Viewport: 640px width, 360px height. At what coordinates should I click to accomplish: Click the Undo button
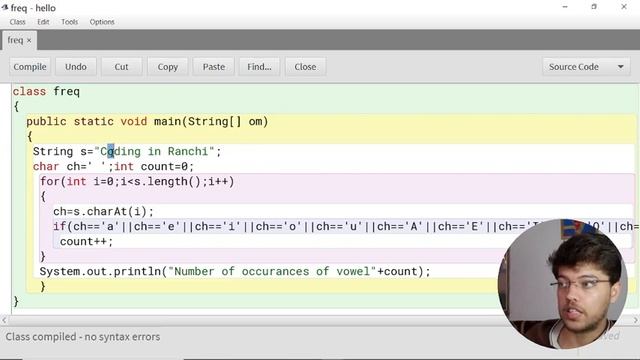76,67
